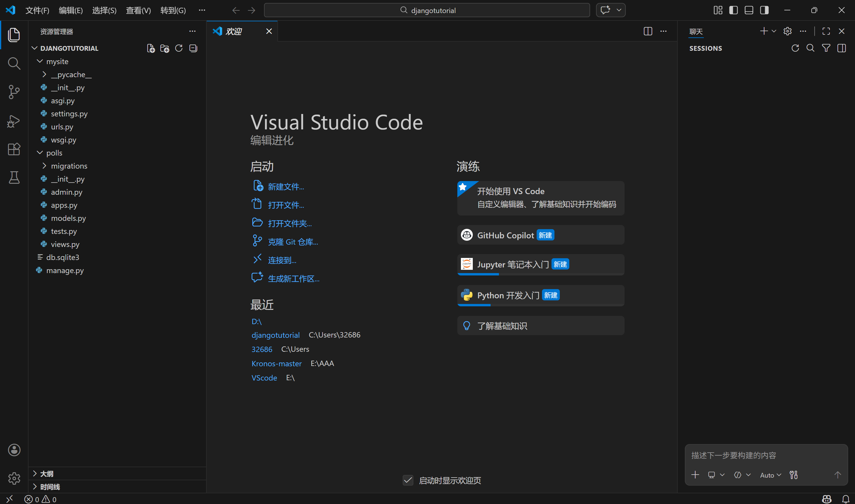
Task: Open Run and Debug view
Action: pos(14,121)
